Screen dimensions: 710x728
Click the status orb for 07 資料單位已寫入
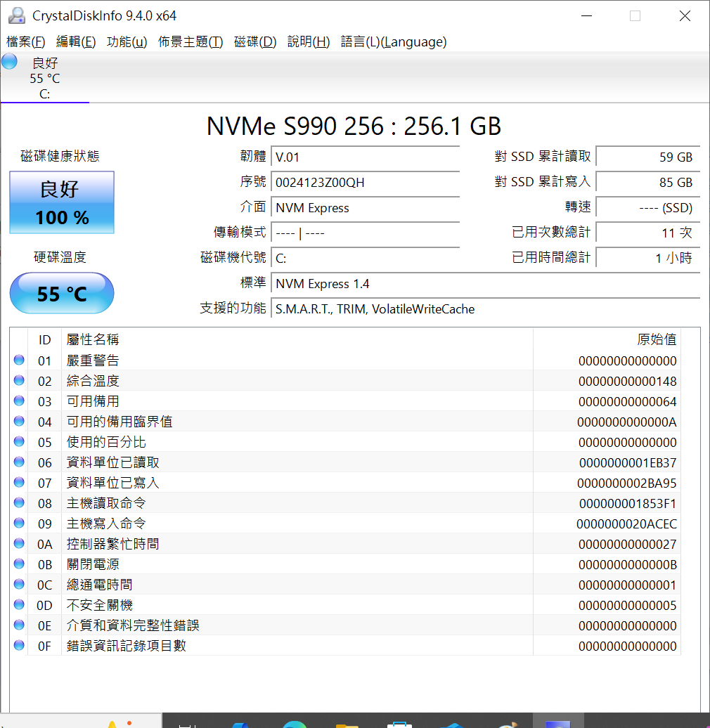coord(19,482)
